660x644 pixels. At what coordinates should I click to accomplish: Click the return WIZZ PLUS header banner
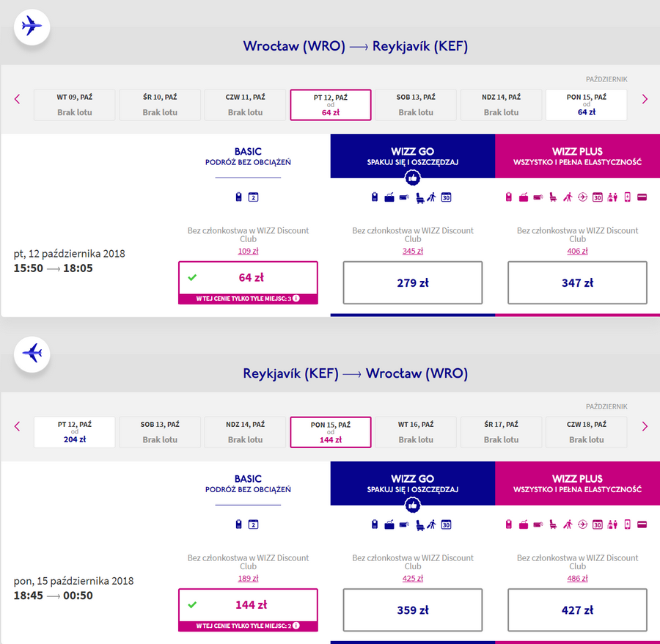pyautogui.click(x=578, y=483)
